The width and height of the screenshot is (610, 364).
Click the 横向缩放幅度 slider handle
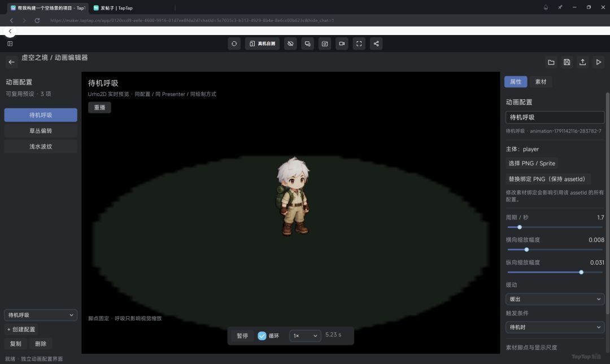click(526, 249)
